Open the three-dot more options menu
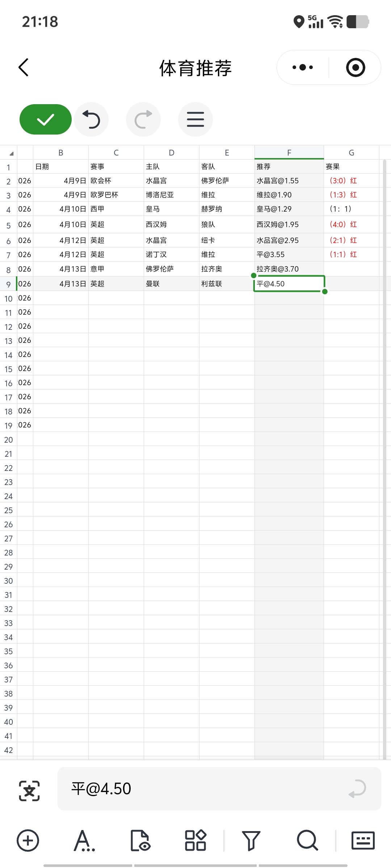This screenshot has width=391, height=868. click(303, 68)
